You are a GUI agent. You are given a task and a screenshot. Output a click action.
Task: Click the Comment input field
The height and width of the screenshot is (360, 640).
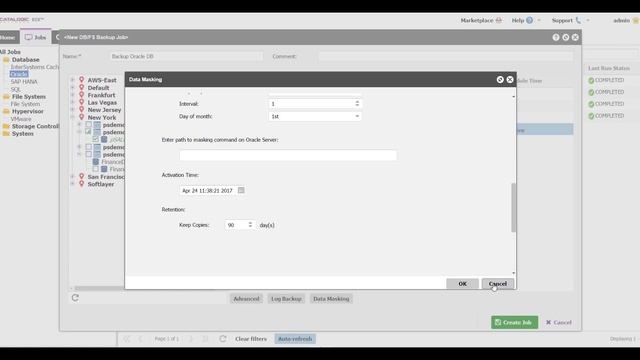click(x=446, y=56)
